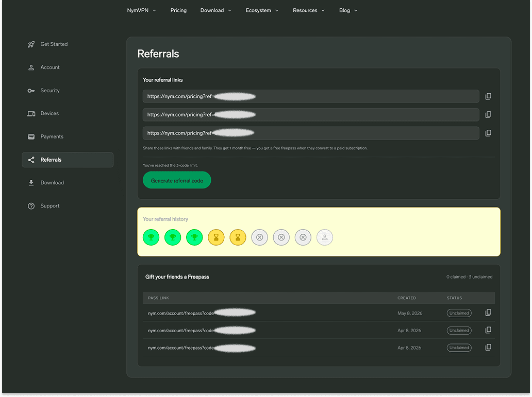The image size is (532, 397).
Task: Click the Unclaimed status for May 8, 2026
Action: pos(459,313)
